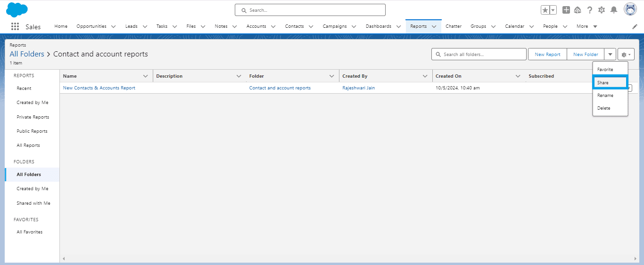644x265 pixels.
Task: Open the user profile avatar
Action: 630,9
